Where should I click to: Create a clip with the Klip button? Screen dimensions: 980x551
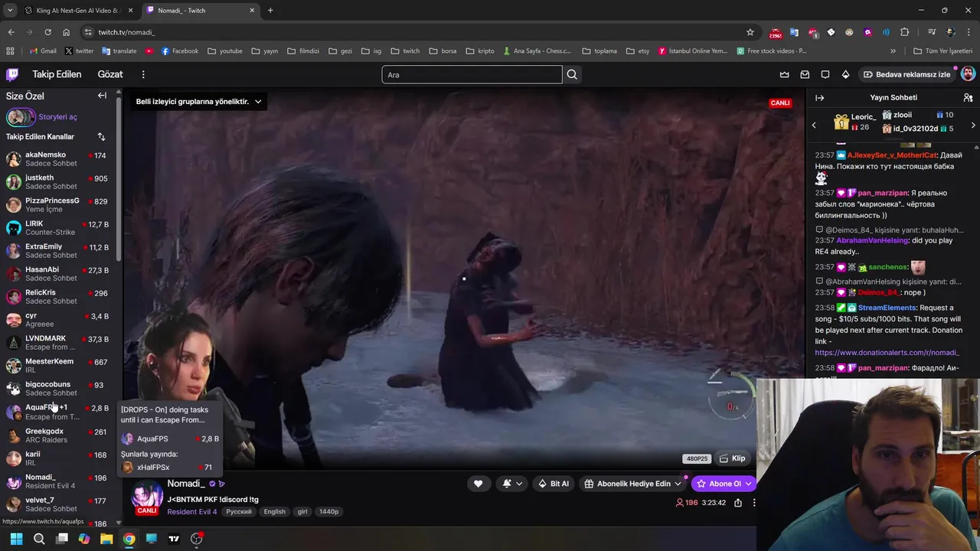coord(733,458)
